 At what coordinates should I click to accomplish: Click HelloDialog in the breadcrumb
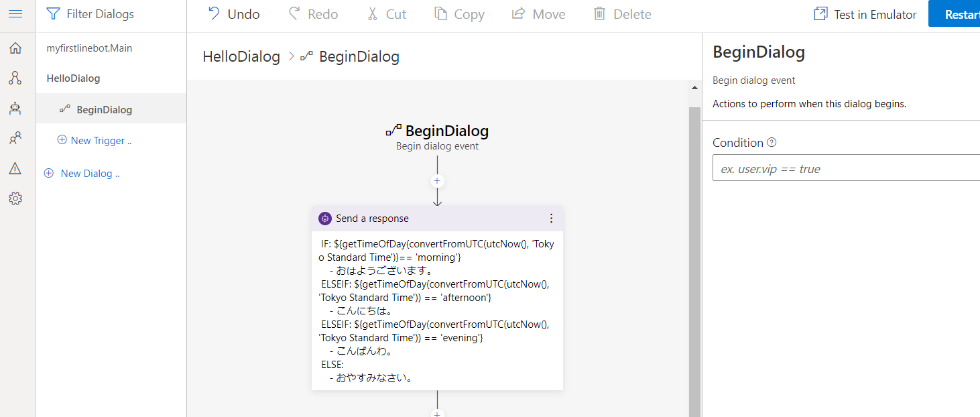[x=241, y=56]
